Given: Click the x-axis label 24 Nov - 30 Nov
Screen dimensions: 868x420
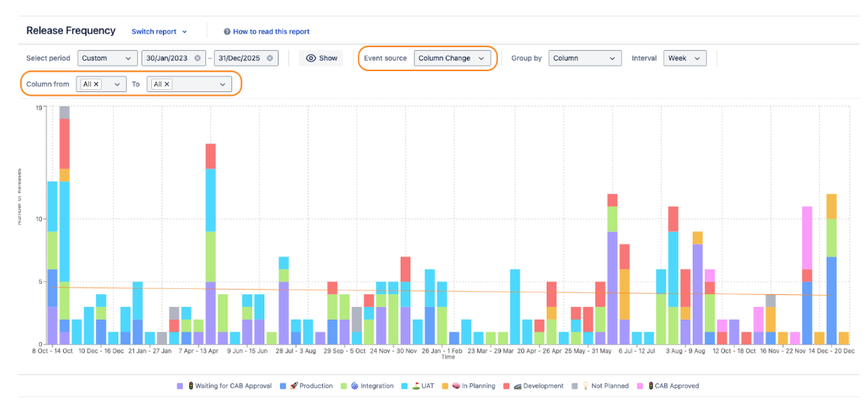Looking at the screenshot, I should pyautogui.click(x=392, y=350).
